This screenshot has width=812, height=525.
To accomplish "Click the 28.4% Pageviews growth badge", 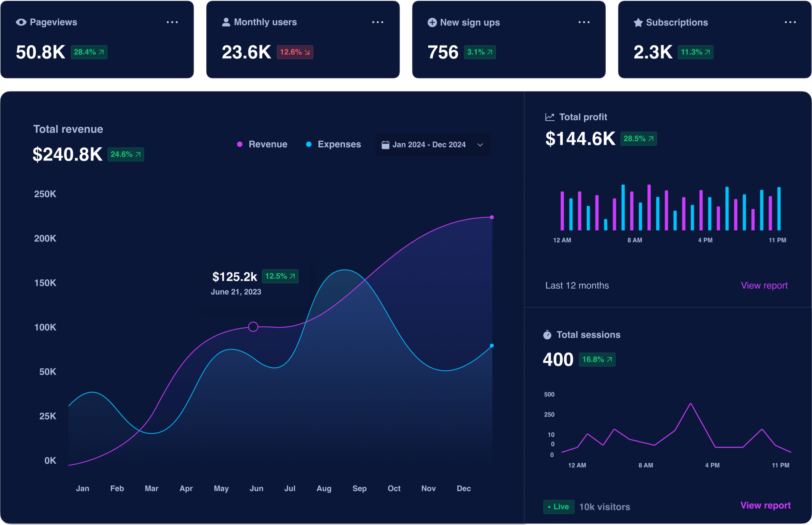I will (x=89, y=52).
